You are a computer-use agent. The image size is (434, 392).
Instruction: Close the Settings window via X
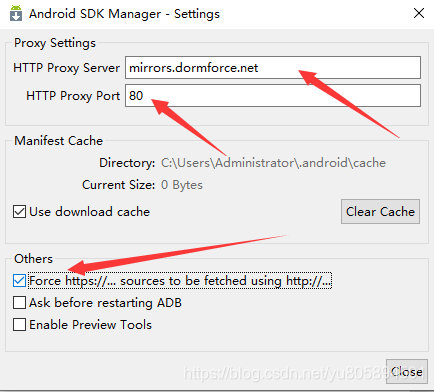419,13
